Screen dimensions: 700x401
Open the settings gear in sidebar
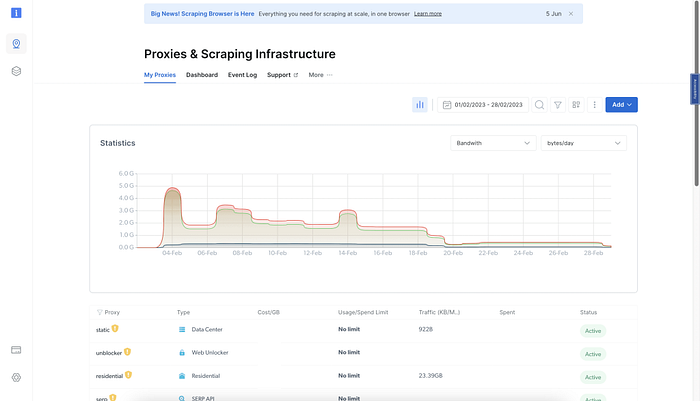point(16,377)
